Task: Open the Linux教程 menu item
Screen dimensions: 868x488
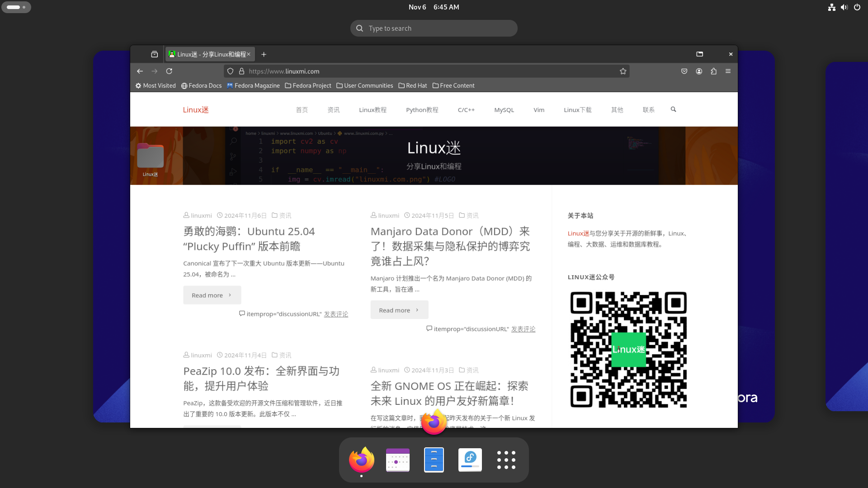Action: pos(373,110)
